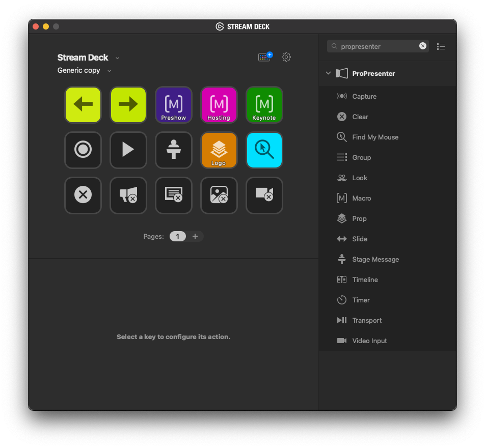The width and height of the screenshot is (485, 448).
Task: Go to page 1
Action: click(177, 237)
